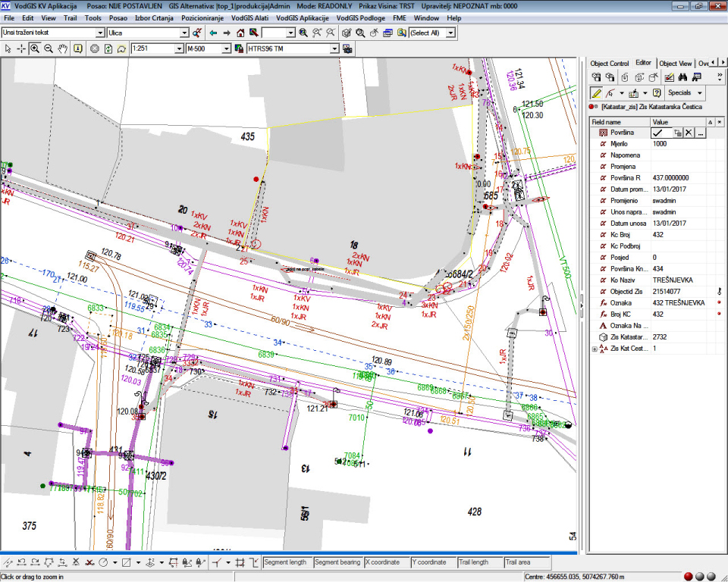Viewport: 728px width, 582px height.
Task: Click the back arrow navigation icon
Action: [x=213, y=33]
